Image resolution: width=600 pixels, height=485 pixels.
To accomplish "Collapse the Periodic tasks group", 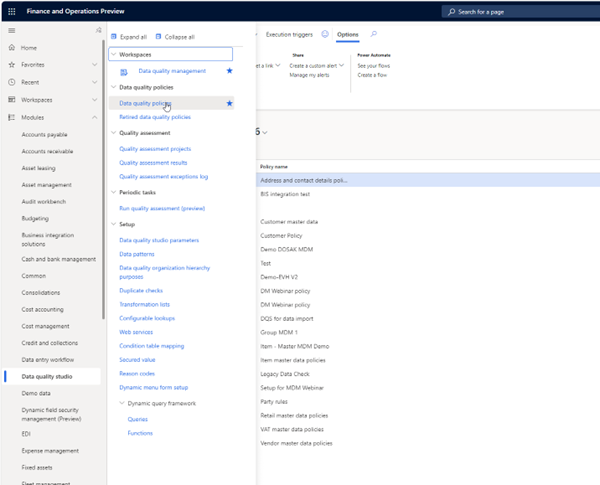I will (x=113, y=192).
